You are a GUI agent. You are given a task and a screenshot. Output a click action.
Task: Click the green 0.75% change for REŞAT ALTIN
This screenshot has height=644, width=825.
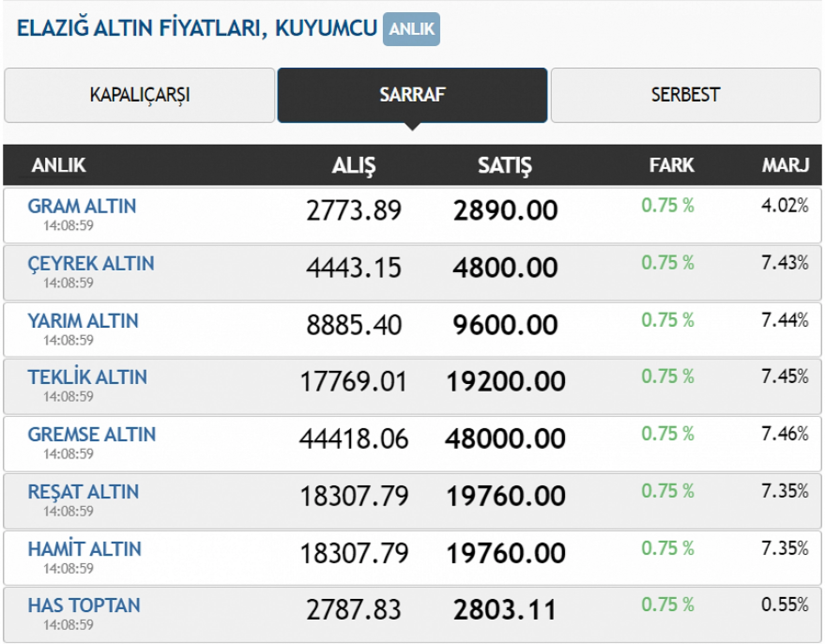(x=670, y=491)
